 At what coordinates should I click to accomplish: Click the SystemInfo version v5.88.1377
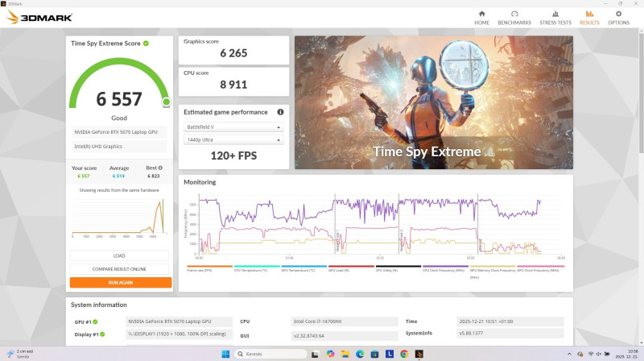click(x=510, y=334)
